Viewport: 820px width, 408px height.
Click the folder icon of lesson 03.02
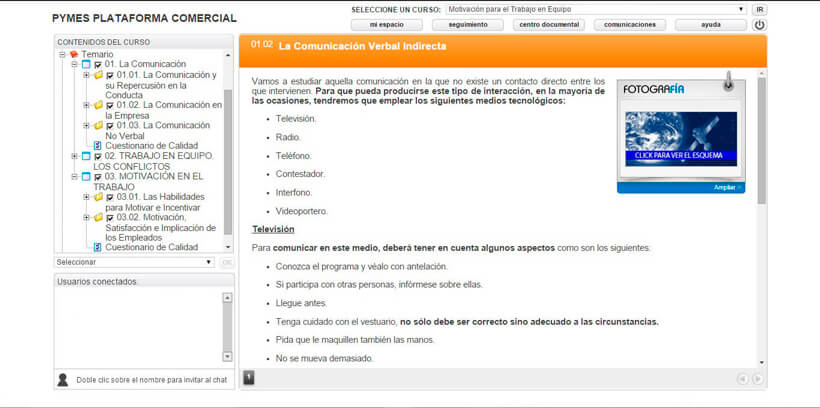[98, 218]
